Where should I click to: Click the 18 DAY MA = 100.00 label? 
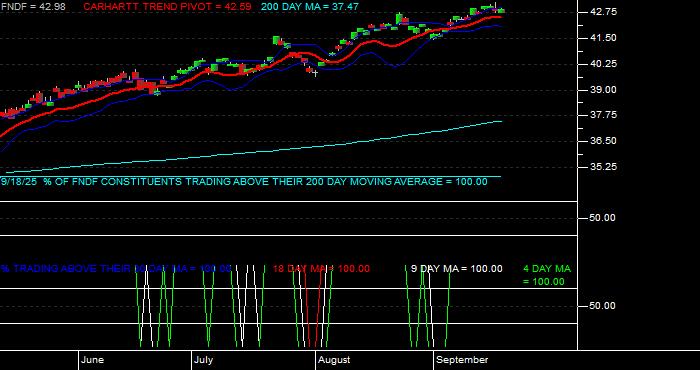321,269
